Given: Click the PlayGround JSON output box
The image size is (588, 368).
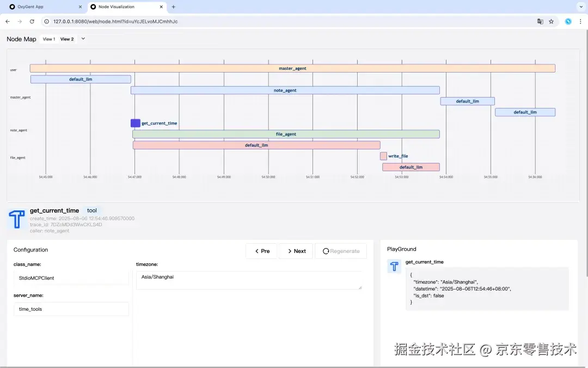Looking at the screenshot, I should pos(487,289).
